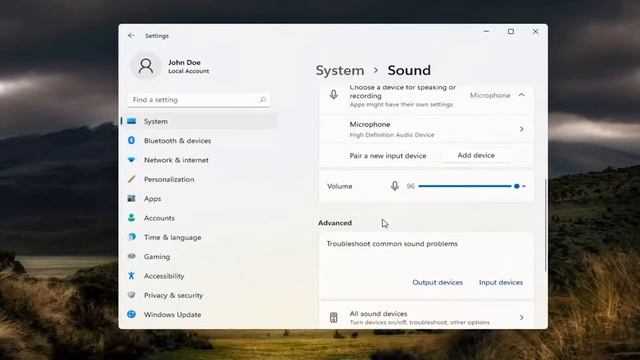Open Gaming settings

coord(157,257)
